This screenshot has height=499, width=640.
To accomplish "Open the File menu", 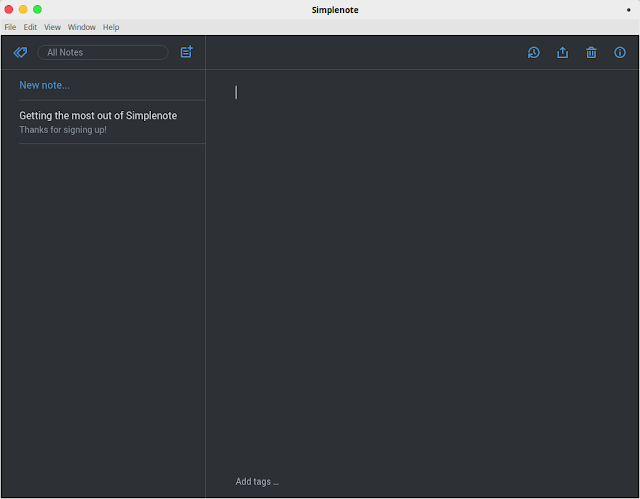I will click(x=10, y=27).
